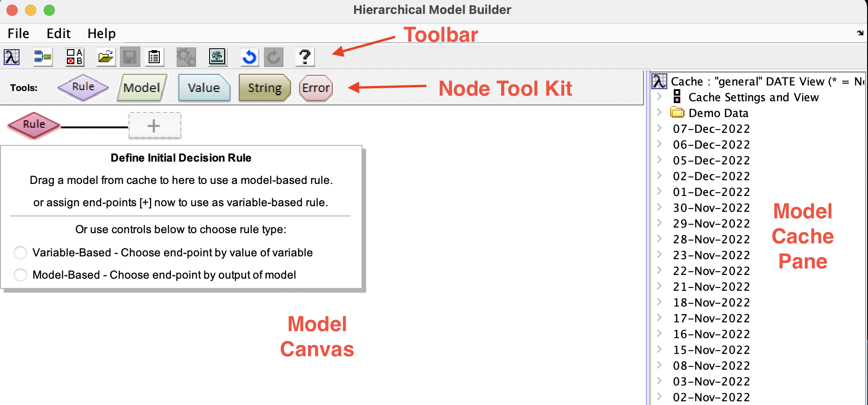Click the blue-green hierarchical model toolbar icon

pyautogui.click(x=43, y=57)
